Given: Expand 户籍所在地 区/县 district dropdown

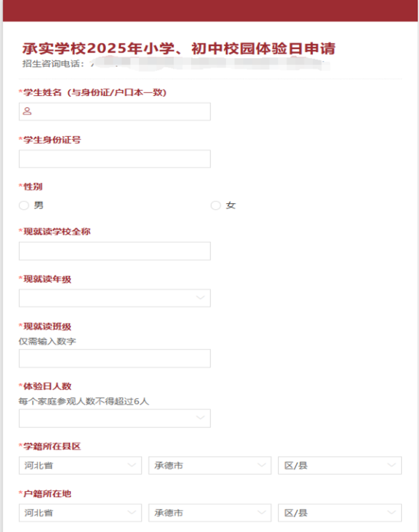Looking at the screenshot, I should click(340, 513).
